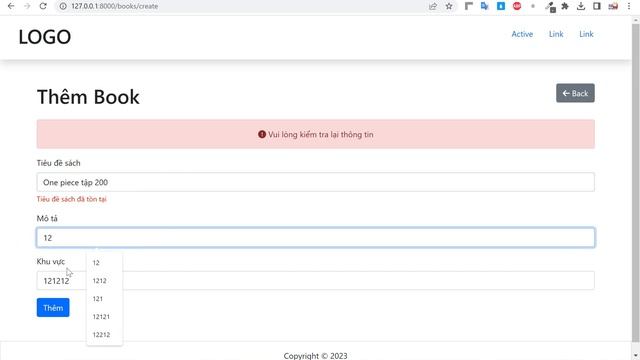This screenshot has width=640, height=360.
Task: Open the red adblock extension icon
Action: pos(517,6)
